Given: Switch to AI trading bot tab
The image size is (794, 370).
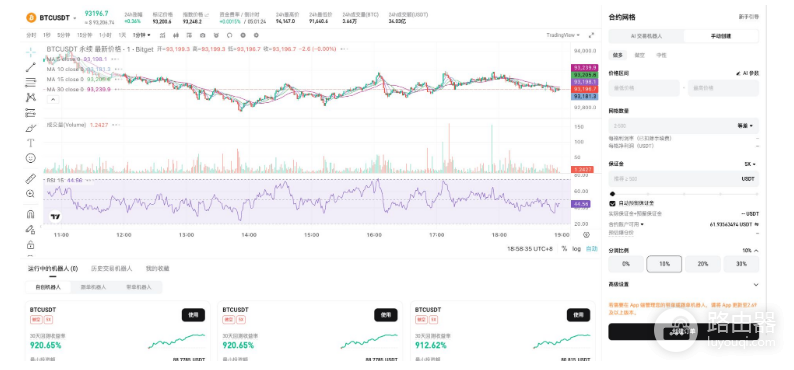Looking at the screenshot, I should point(646,36).
